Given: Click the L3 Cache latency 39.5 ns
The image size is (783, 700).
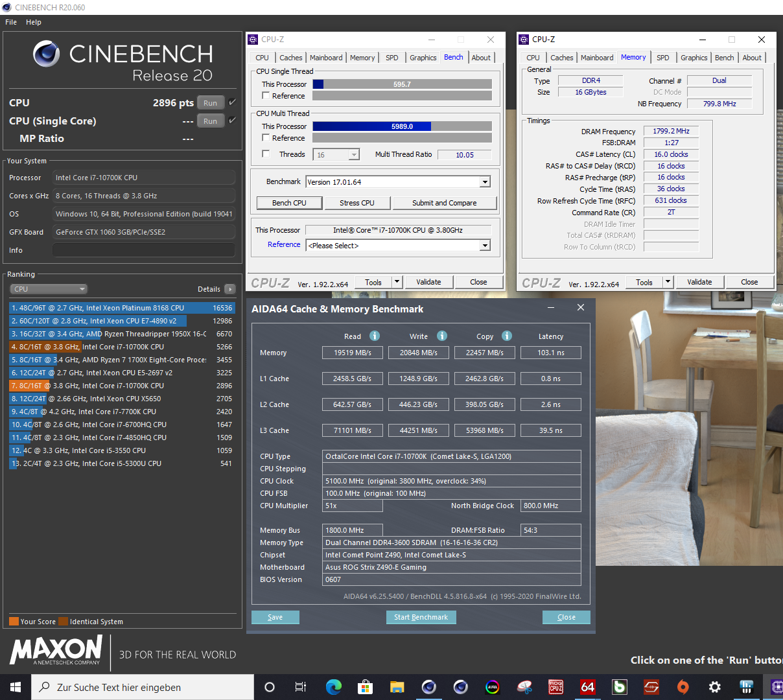Looking at the screenshot, I should point(551,430).
